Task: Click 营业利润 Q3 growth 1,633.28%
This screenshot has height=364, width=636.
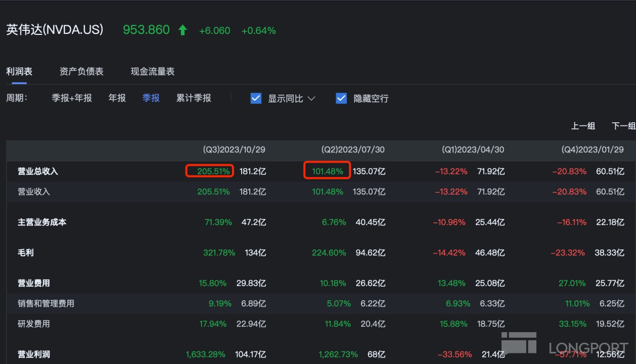Action: [205, 354]
